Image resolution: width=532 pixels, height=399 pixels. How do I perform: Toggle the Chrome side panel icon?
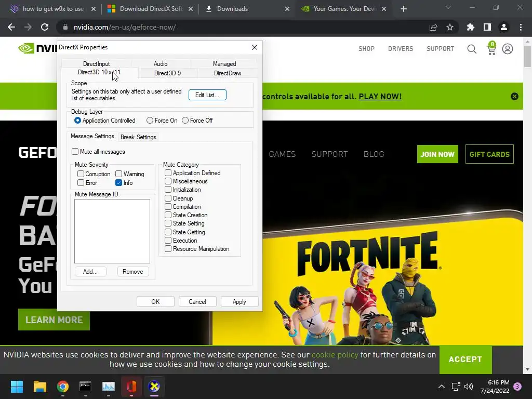[487, 27]
